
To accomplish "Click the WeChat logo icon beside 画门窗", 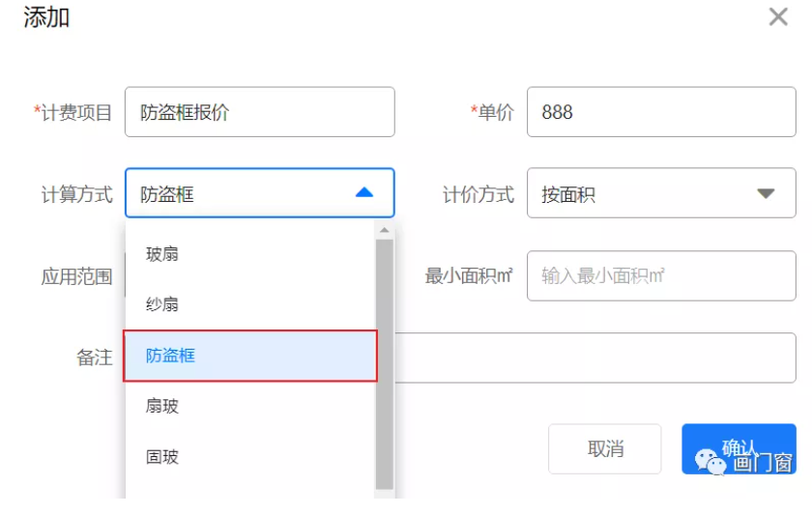I will click(711, 461).
